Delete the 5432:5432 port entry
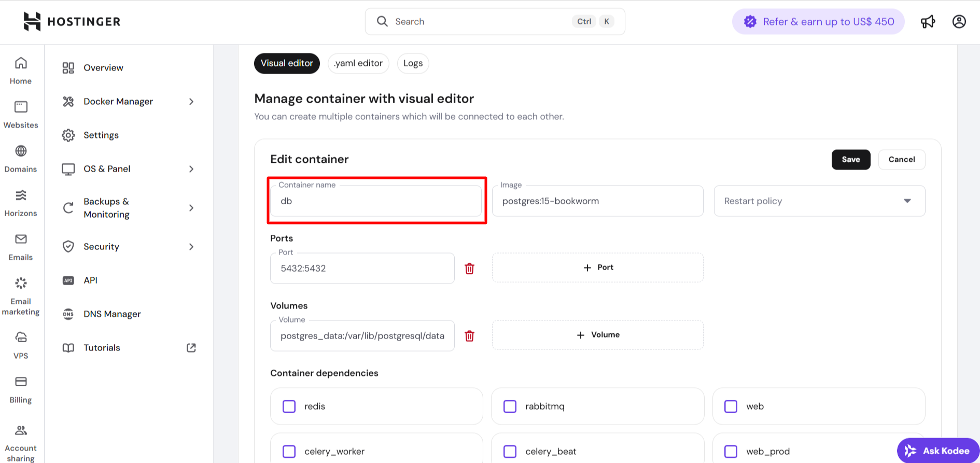Image resolution: width=980 pixels, height=463 pixels. 469,268
